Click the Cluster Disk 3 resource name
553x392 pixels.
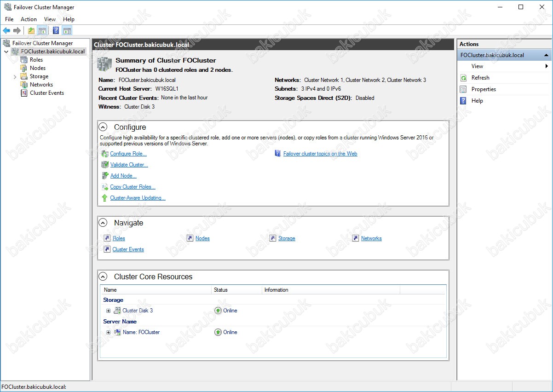[x=138, y=311]
